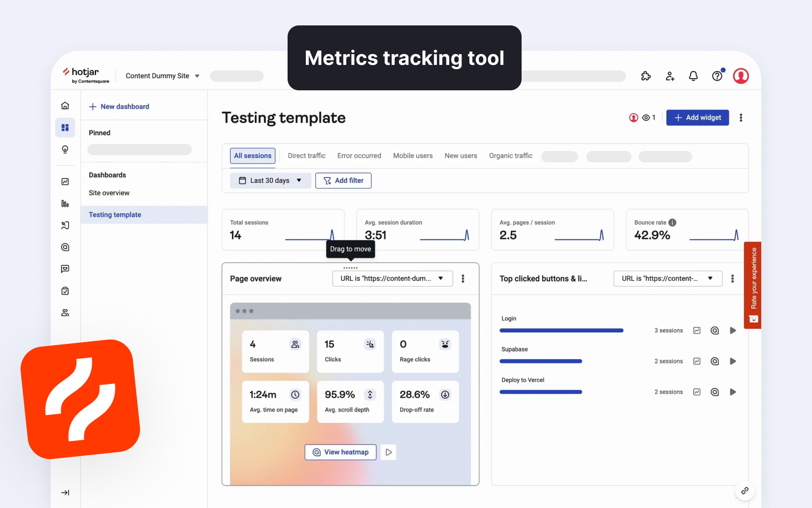Screen dimensions: 812x508
Task: Open the Funnels bar-chart icon
Action: click(x=65, y=204)
